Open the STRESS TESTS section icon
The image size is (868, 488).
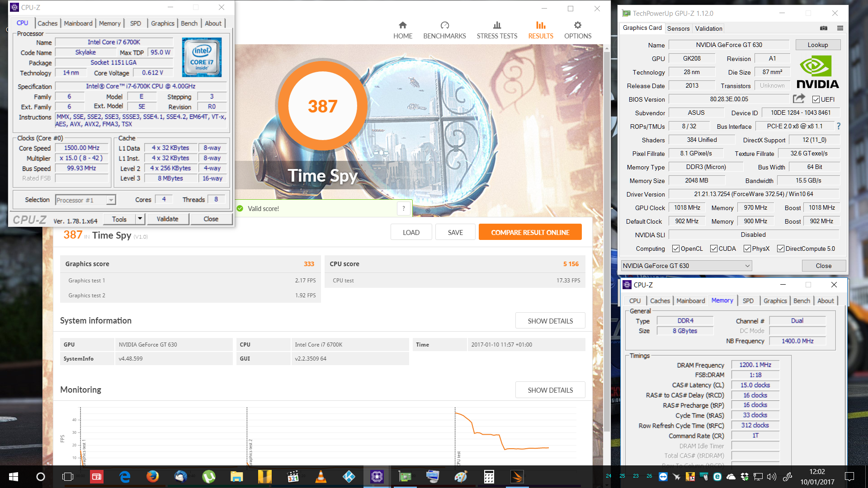point(497,25)
